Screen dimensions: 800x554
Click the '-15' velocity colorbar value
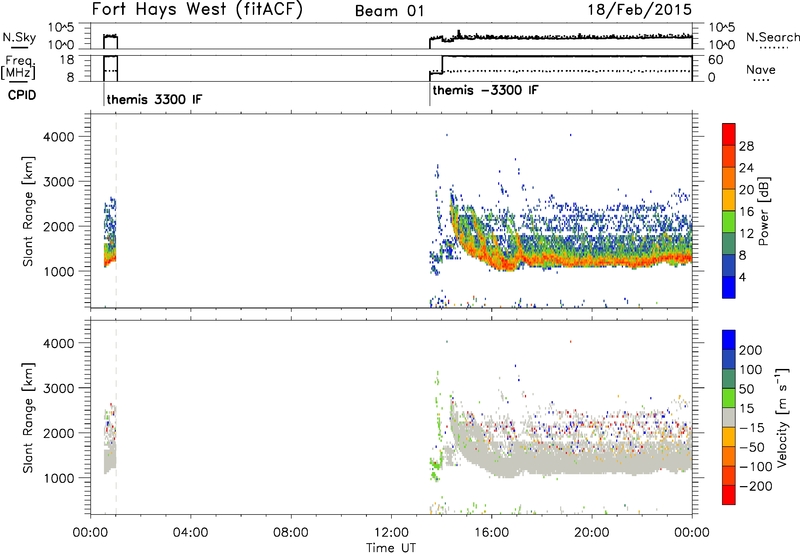[x=752, y=428]
